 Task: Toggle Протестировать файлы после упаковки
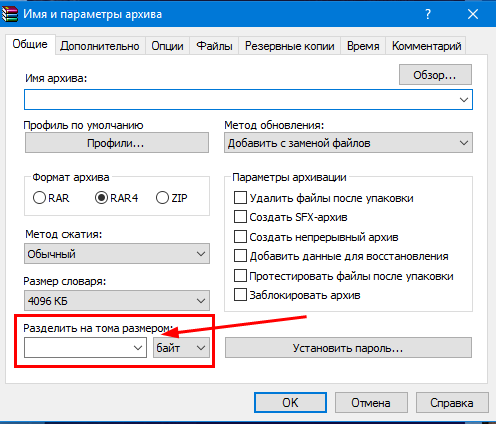click(240, 276)
